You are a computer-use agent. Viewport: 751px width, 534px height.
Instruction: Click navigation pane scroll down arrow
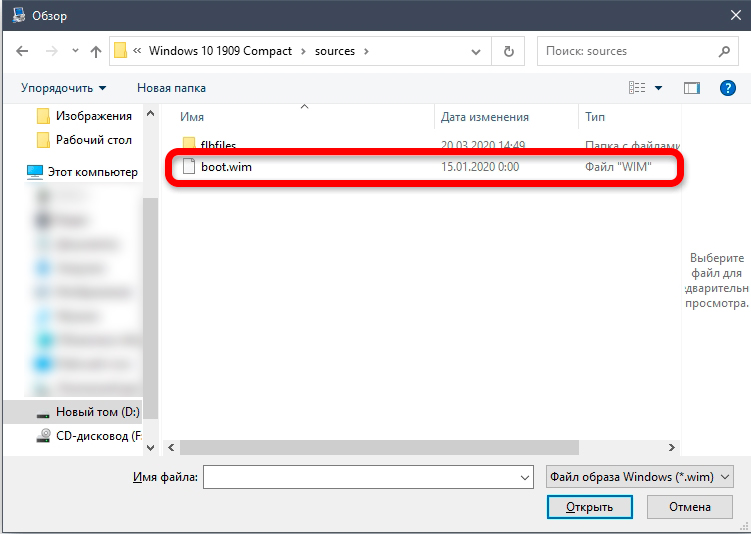click(150, 448)
